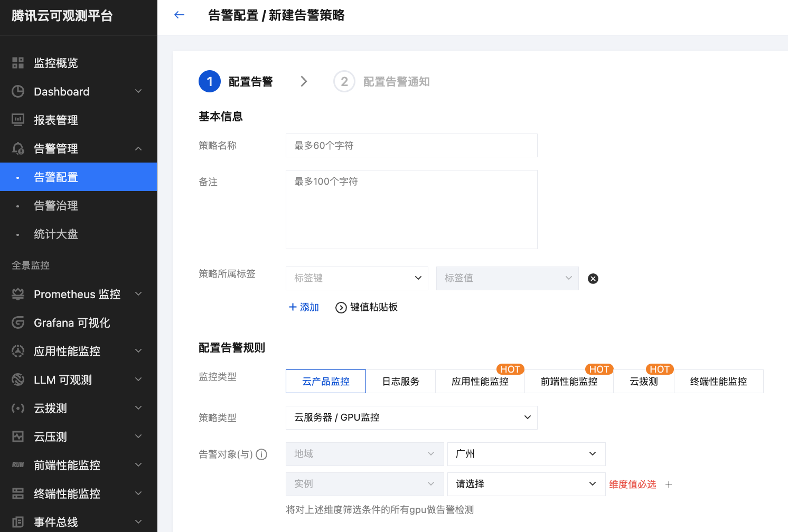788x532 pixels.
Task: Open the 广州 region dropdown
Action: [x=527, y=454]
